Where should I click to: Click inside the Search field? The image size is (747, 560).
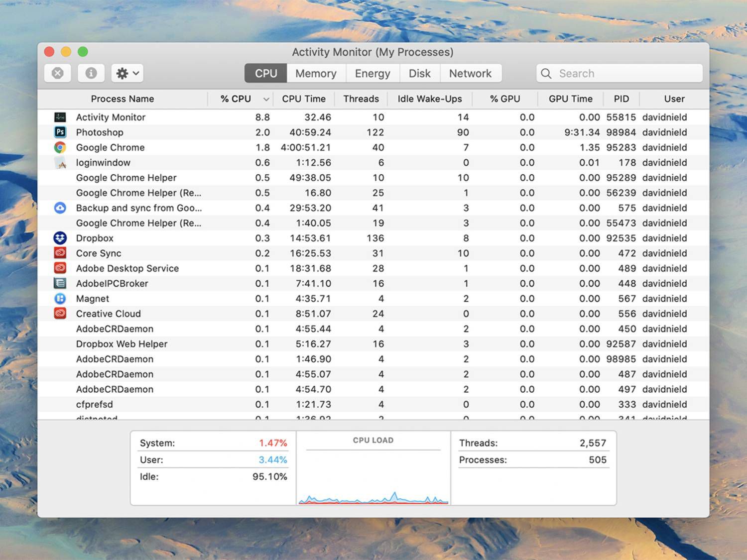[618, 73]
